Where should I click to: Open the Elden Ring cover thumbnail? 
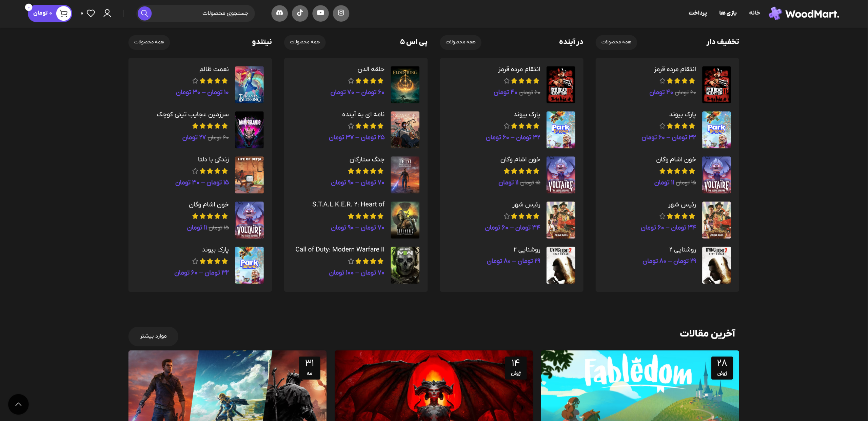(x=405, y=84)
